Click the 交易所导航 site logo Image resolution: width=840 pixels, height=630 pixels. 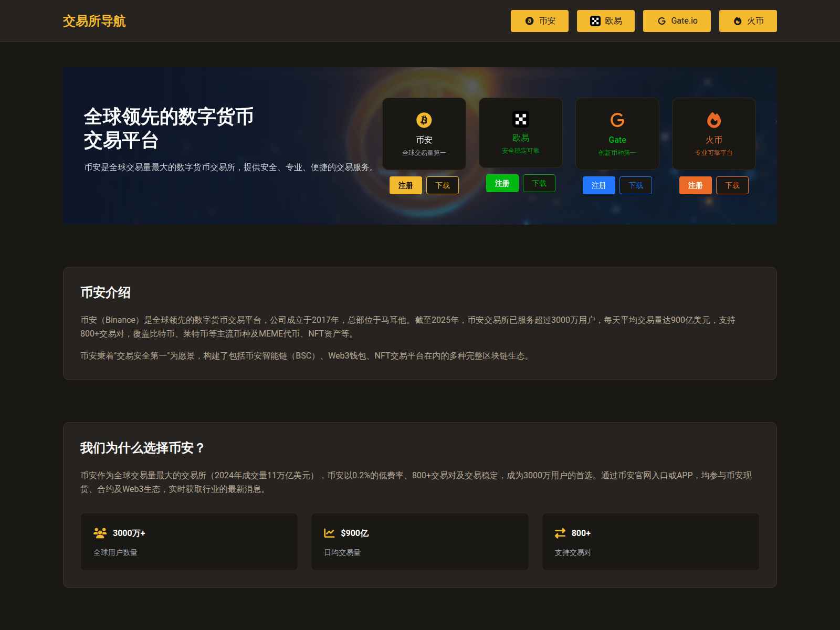(94, 21)
